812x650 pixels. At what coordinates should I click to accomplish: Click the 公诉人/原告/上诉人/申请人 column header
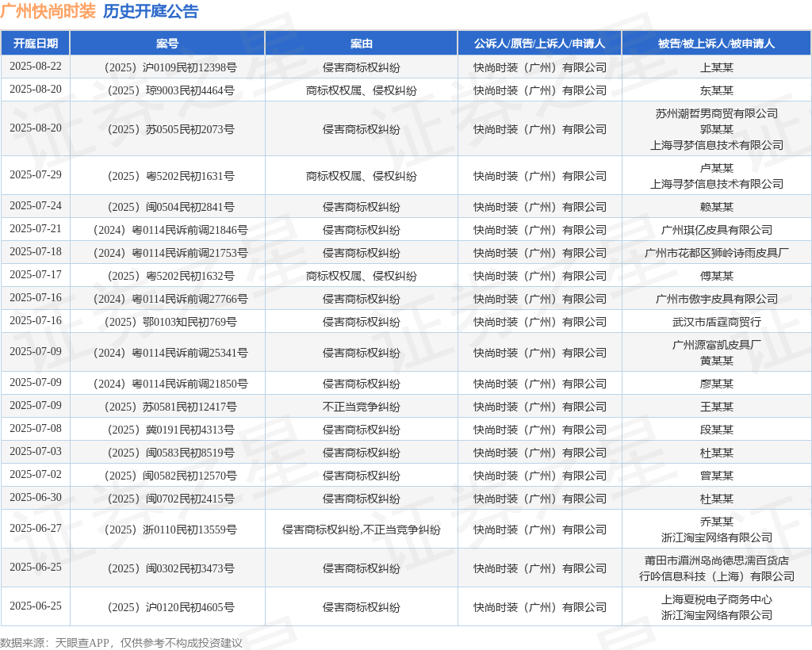pos(539,44)
